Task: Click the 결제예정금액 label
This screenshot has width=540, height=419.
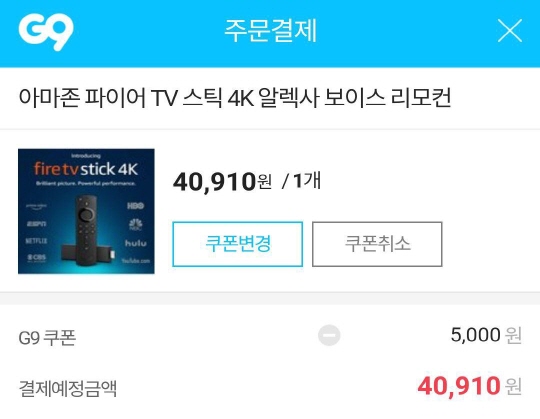Action: pyautogui.click(x=68, y=388)
